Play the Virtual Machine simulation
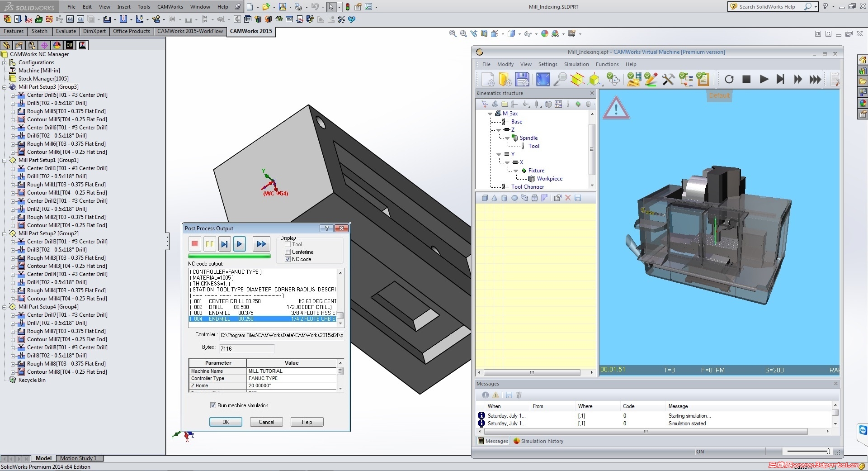The image size is (868, 471). click(x=764, y=79)
